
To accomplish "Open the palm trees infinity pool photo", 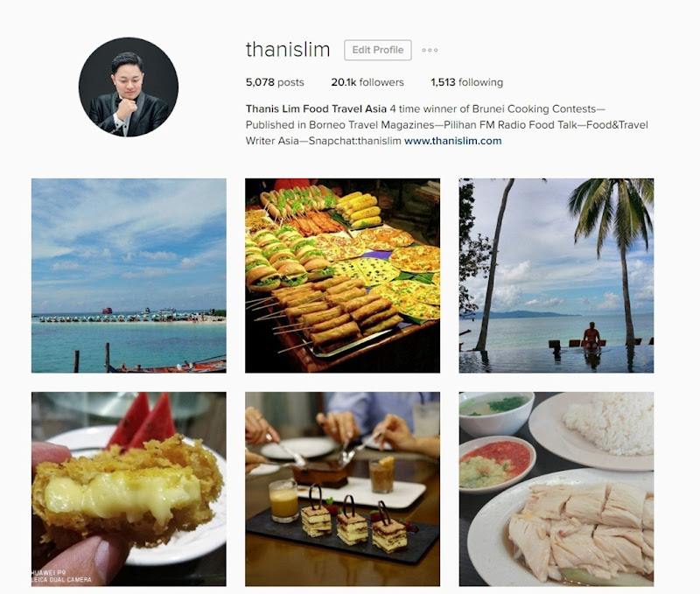I will (x=556, y=276).
